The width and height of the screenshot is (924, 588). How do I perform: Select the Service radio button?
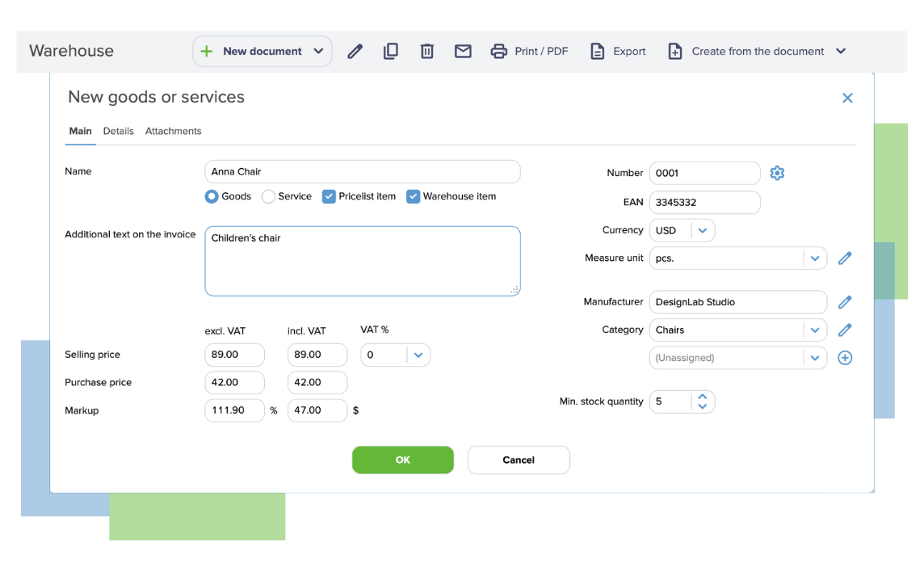click(269, 196)
